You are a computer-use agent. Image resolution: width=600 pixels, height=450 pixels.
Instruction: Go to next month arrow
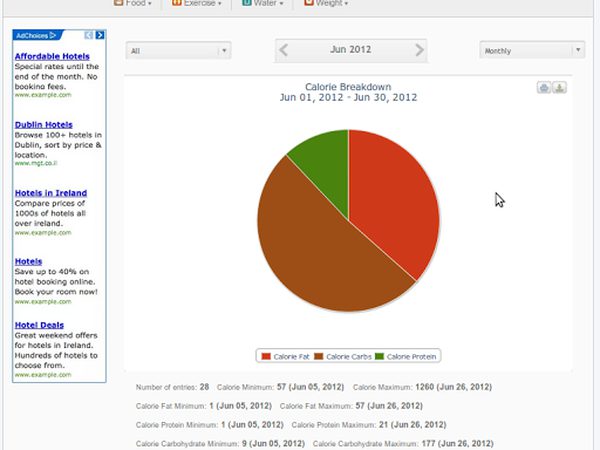tap(419, 50)
